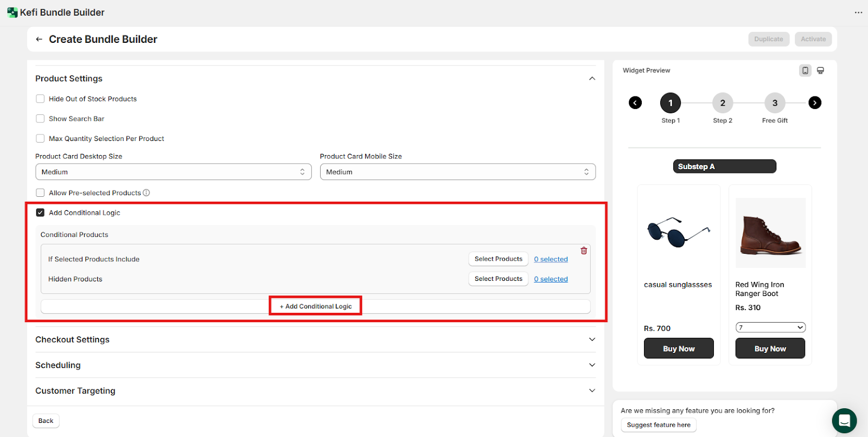Click the next step arrow in preview
Image resolution: width=868 pixels, height=437 pixels.
point(814,103)
